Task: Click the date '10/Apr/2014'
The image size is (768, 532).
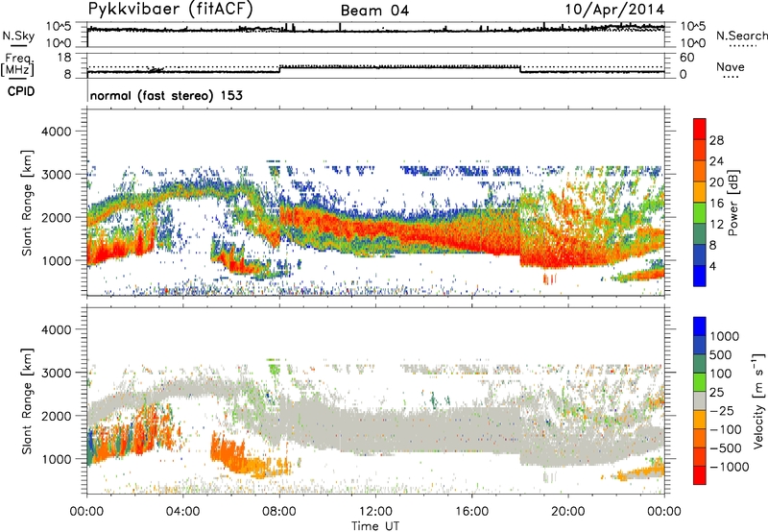Action: [x=614, y=10]
